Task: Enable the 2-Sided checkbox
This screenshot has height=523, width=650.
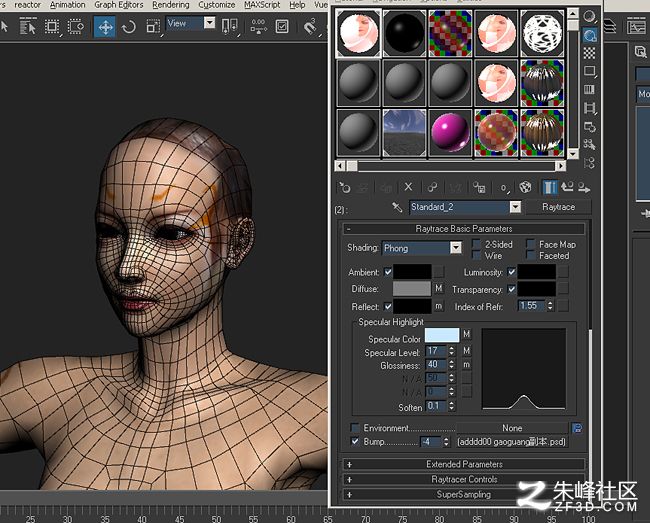Action: click(477, 244)
